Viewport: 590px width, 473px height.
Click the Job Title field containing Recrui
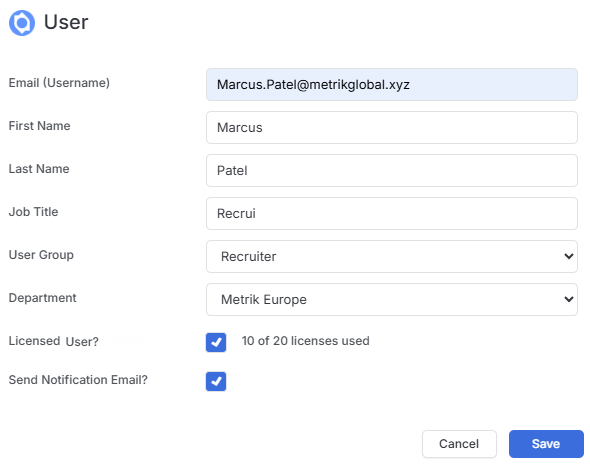392,214
